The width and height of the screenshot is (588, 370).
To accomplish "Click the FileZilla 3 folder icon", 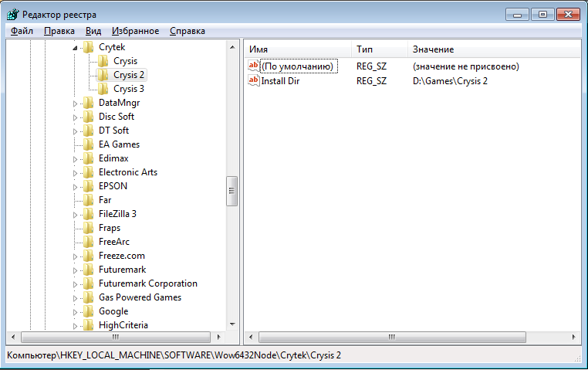I will click(89, 213).
